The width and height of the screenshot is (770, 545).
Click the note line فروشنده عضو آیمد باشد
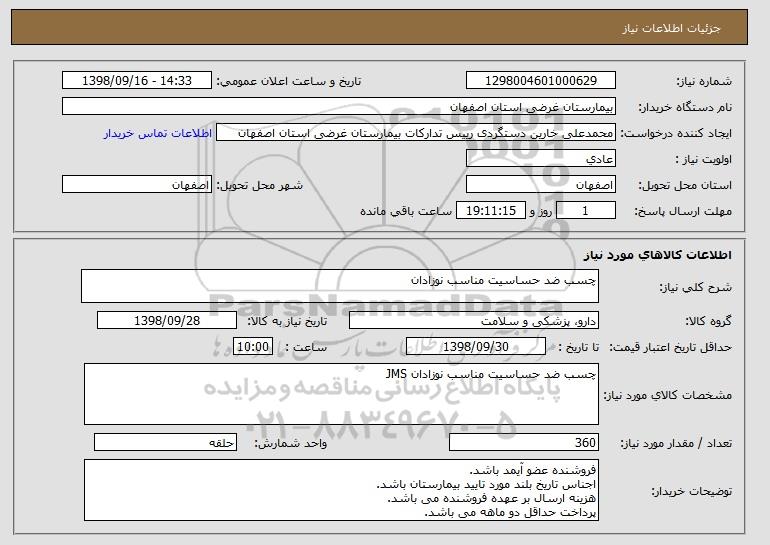click(533, 470)
